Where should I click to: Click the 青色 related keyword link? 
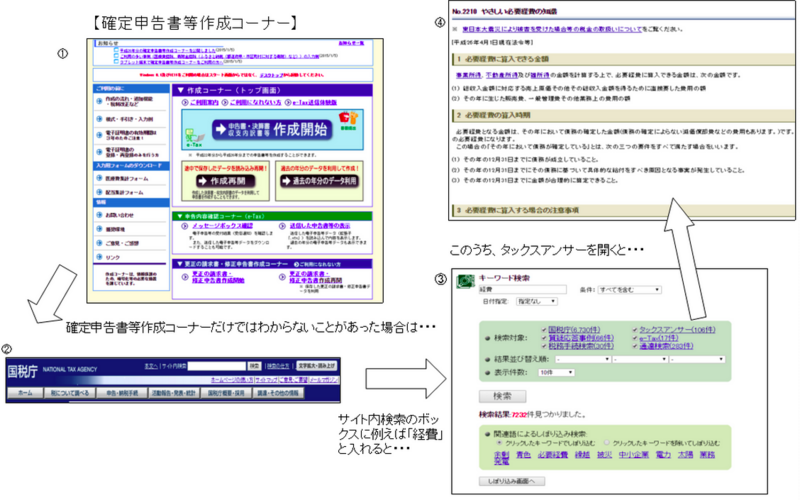(x=523, y=454)
